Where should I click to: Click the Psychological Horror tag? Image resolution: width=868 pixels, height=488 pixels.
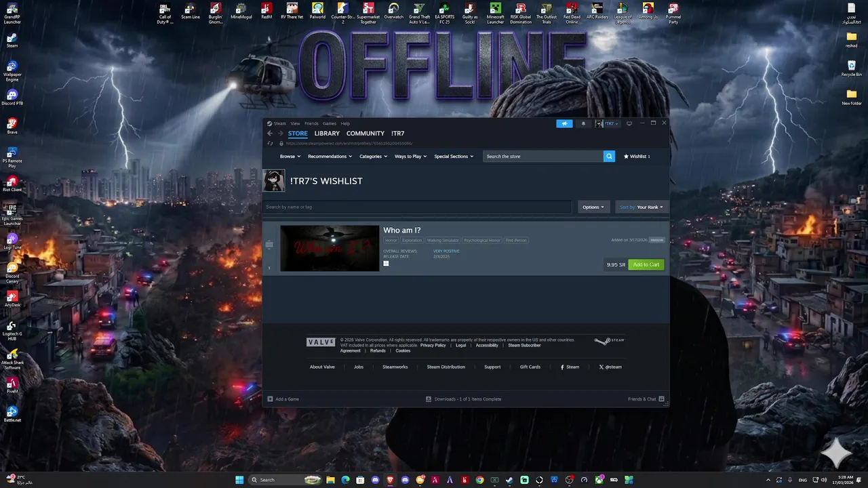481,240
